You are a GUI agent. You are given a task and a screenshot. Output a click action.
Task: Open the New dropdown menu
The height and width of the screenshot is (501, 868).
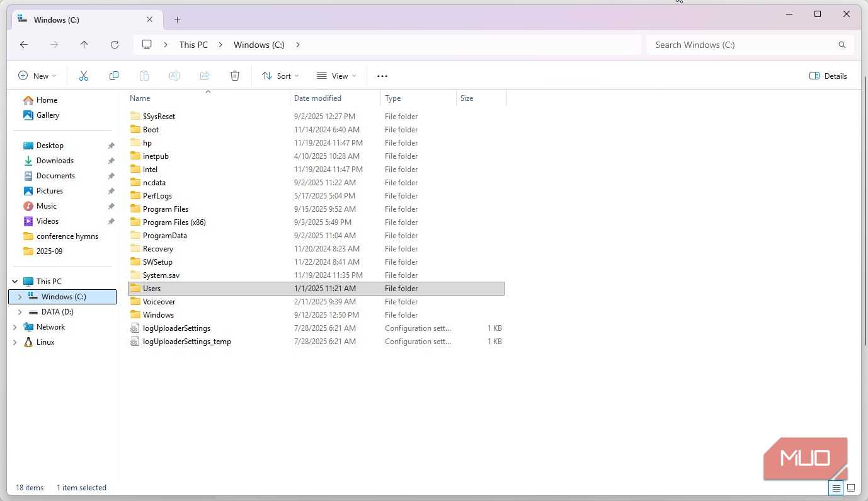point(37,76)
